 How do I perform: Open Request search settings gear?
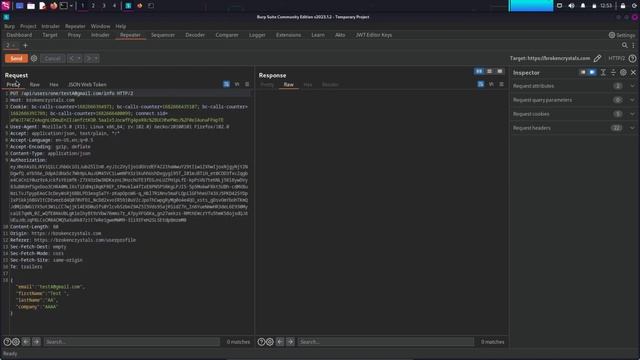click(16, 342)
